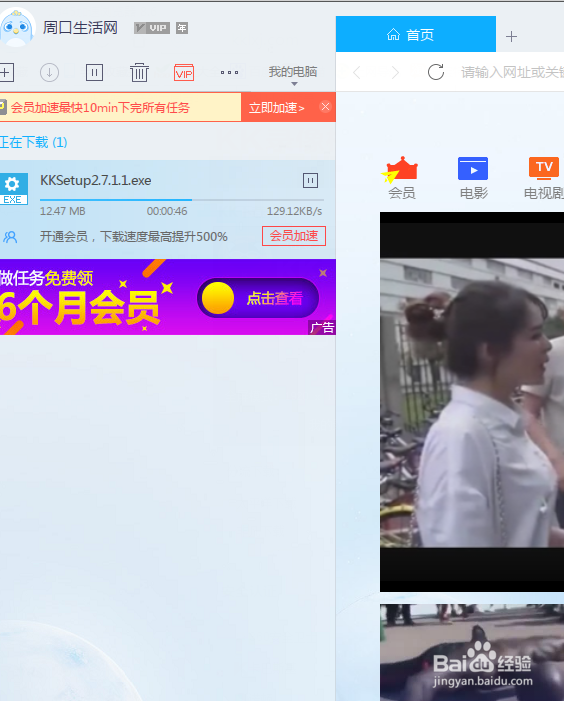Select the 正在下载 (1) section header
The width and height of the screenshot is (564, 701).
click(x=34, y=142)
